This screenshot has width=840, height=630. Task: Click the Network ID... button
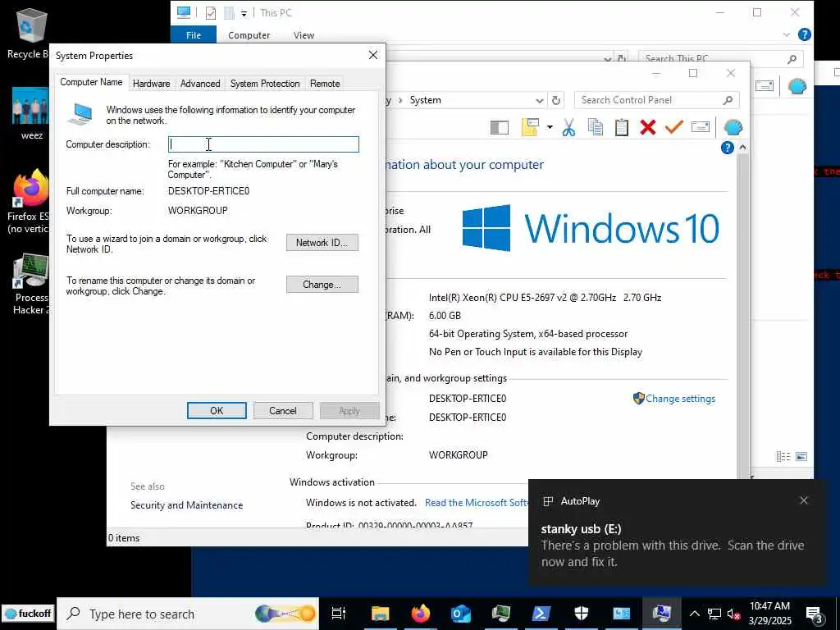click(322, 243)
